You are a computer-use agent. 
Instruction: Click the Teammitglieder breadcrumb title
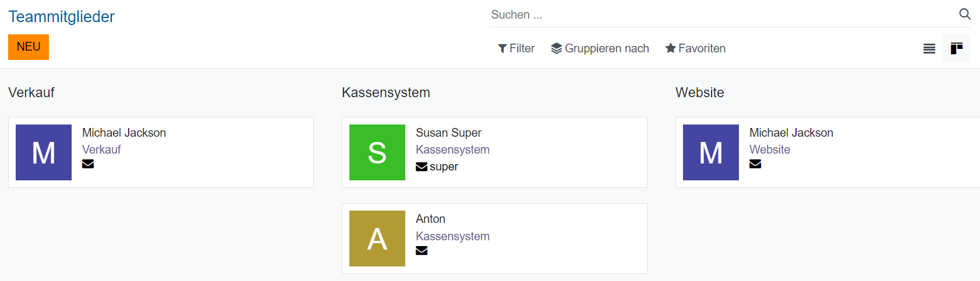coord(61,16)
